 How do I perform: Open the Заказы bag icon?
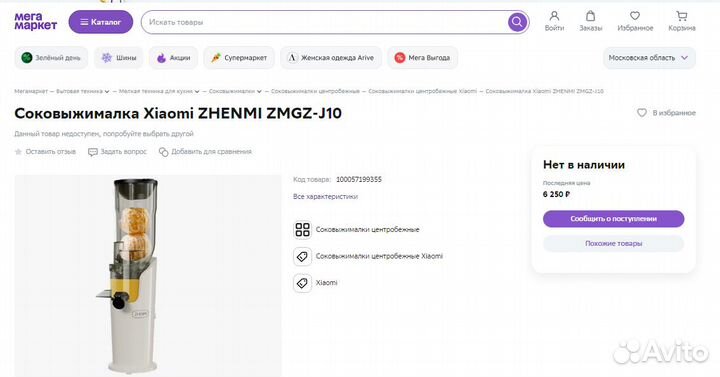(591, 22)
